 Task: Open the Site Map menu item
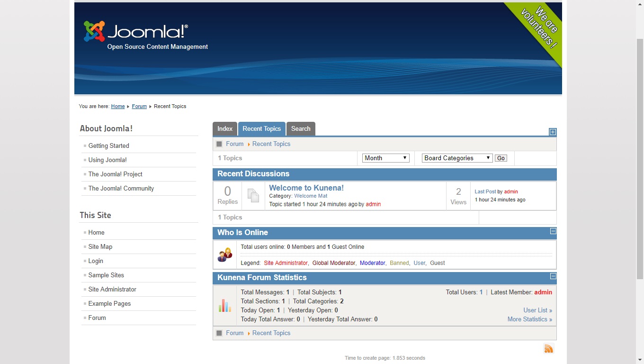pyautogui.click(x=100, y=246)
